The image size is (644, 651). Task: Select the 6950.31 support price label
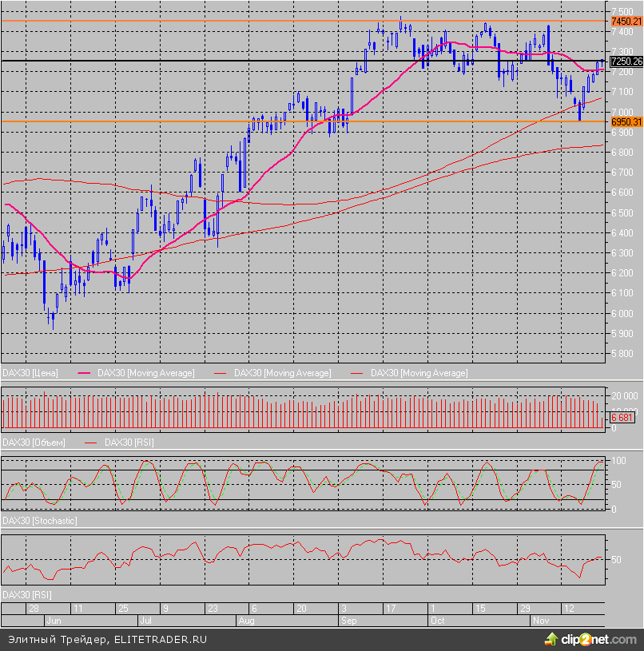(626, 121)
